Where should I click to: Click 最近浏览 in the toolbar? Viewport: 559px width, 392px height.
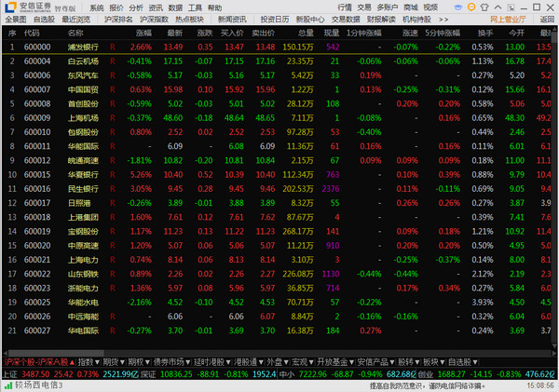[76, 20]
